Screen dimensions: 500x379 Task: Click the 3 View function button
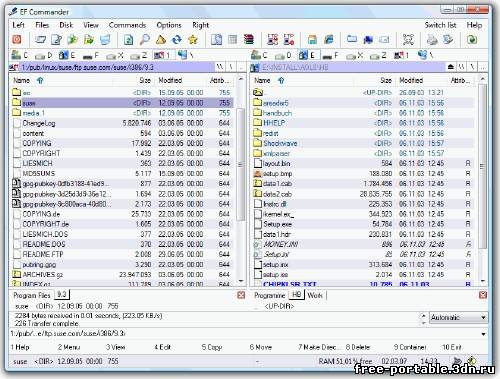coord(116,347)
